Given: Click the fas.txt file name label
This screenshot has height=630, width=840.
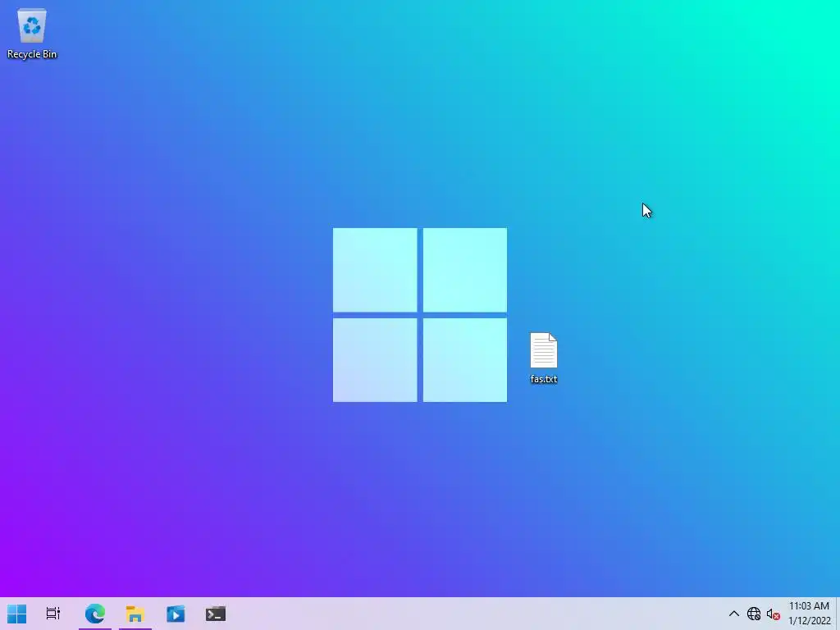Looking at the screenshot, I should click(x=544, y=379).
